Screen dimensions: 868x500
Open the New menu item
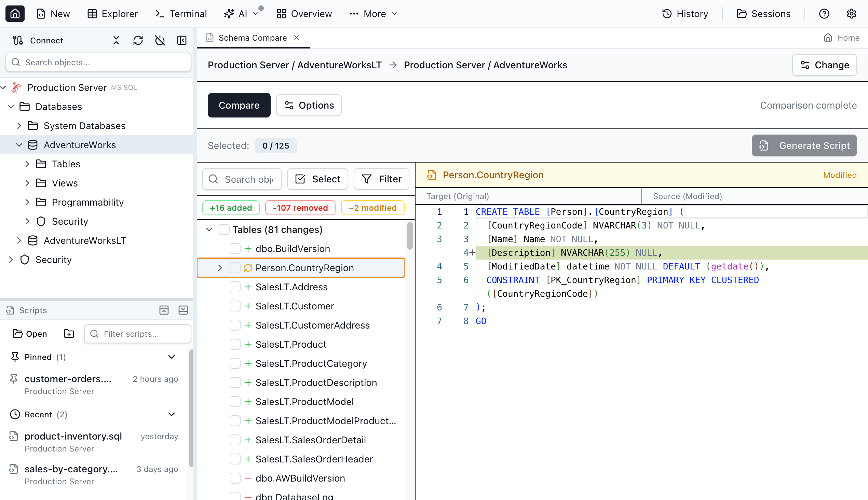coord(53,14)
